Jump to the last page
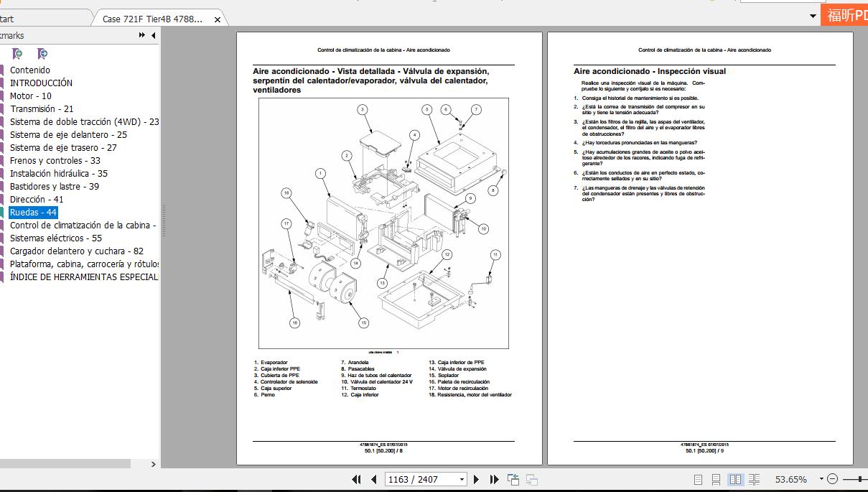 [x=494, y=479]
